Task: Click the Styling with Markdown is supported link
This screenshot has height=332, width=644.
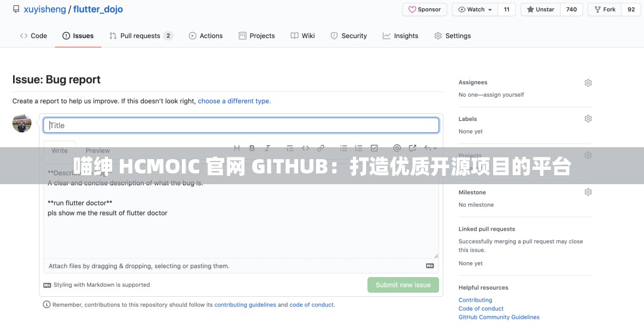Action: [x=97, y=285]
